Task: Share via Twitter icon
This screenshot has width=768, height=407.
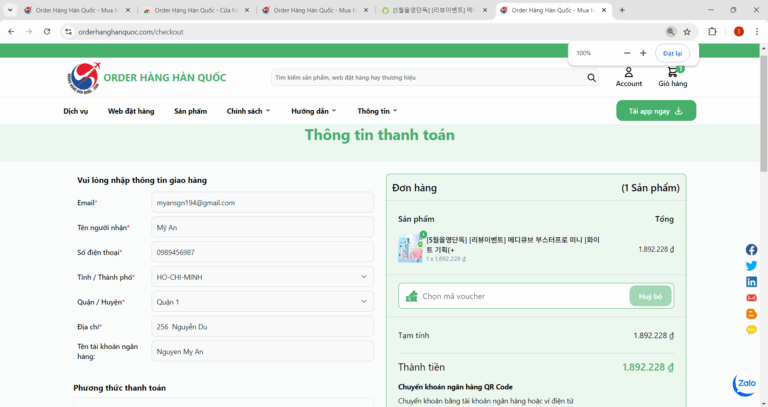Action: tap(751, 266)
